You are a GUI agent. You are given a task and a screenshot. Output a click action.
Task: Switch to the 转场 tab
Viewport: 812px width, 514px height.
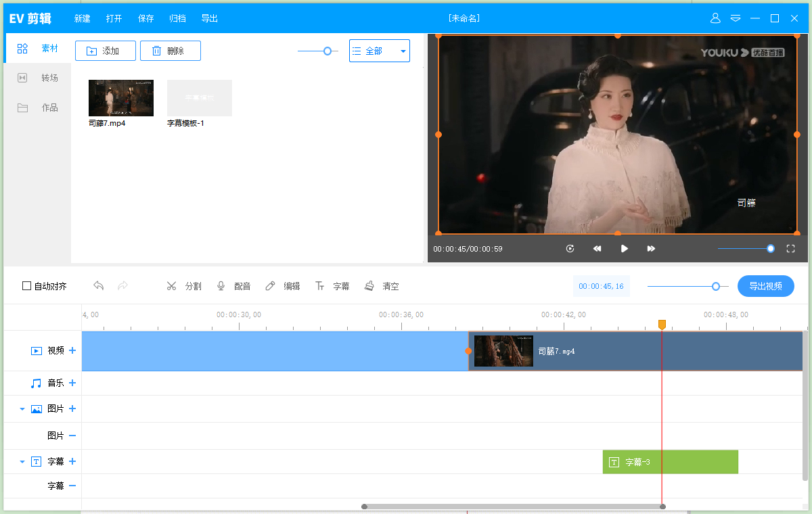coord(37,78)
